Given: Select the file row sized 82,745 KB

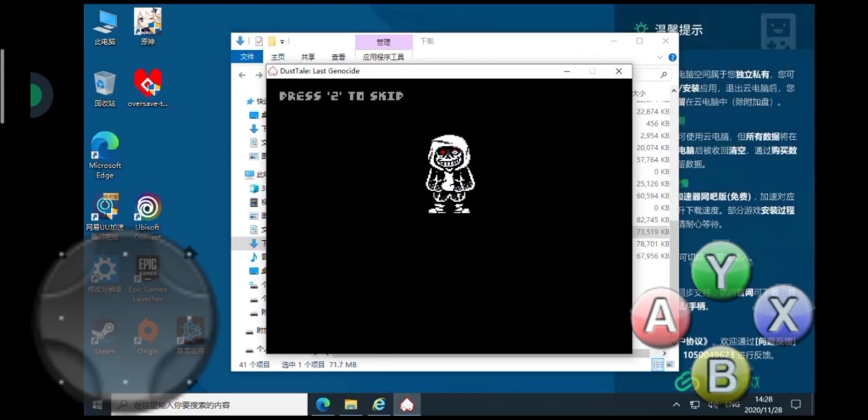Looking at the screenshot, I should (651, 220).
